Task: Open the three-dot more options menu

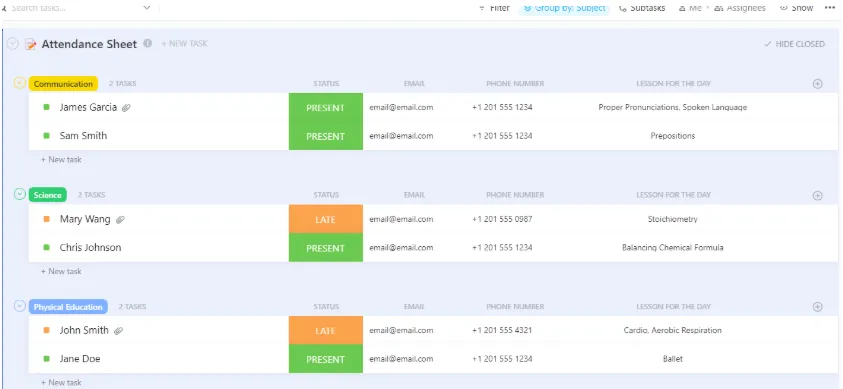Action: coord(830,8)
